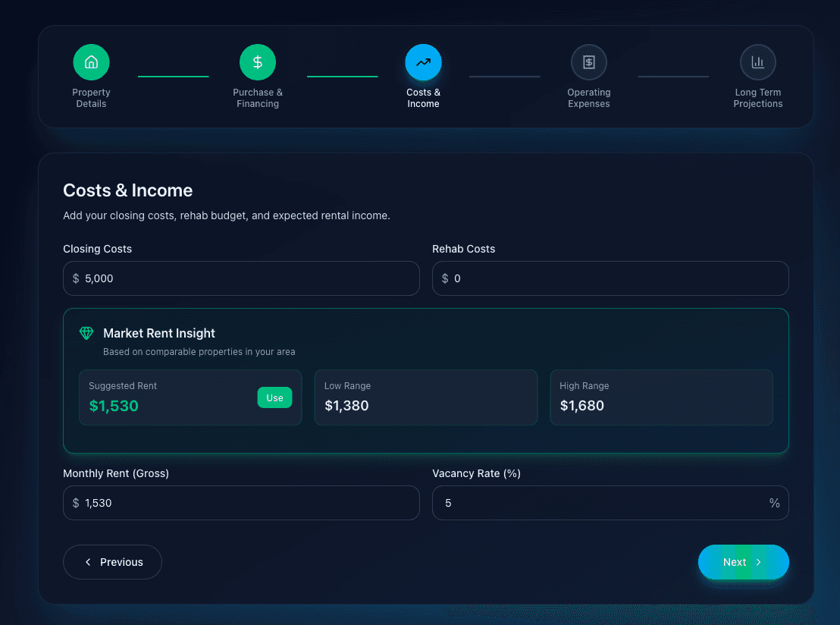840x625 pixels.
Task: Click the trending arrow Costs & Income icon
Action: [x=423, y=62]
